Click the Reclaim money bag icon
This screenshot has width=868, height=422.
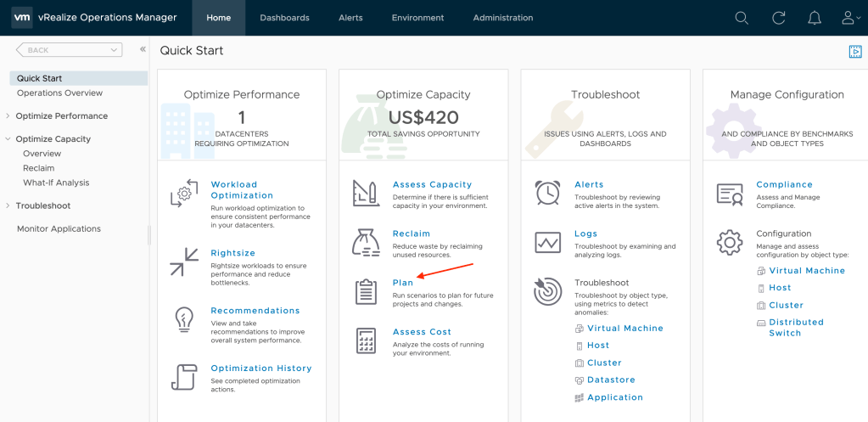coord(366,243)
